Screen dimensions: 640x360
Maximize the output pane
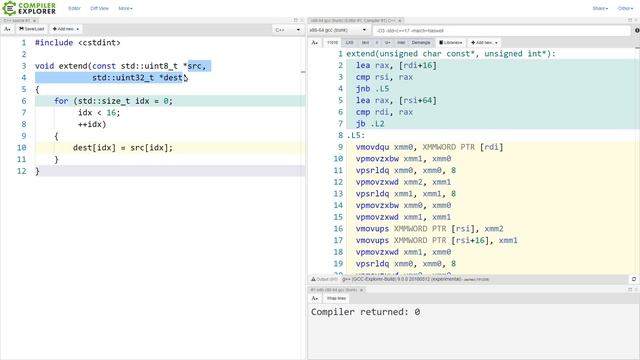(x=630, y=290)
